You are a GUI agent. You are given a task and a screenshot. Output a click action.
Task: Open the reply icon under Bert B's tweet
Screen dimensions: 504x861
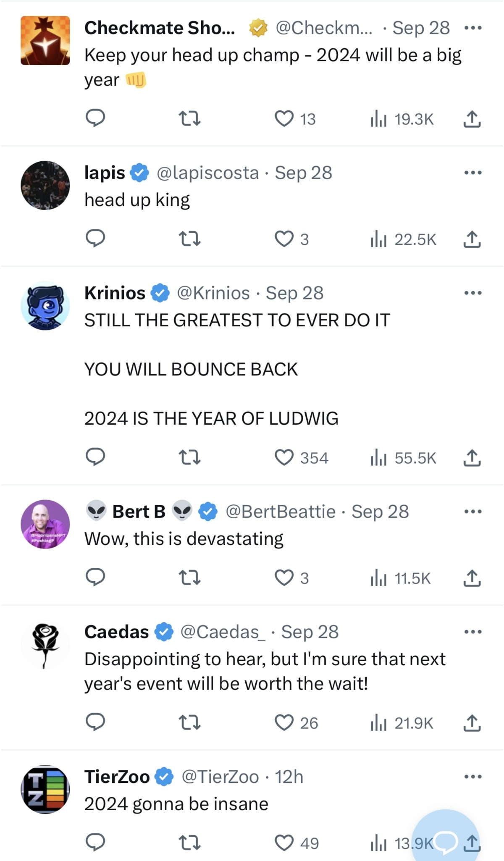click(96, 578)
